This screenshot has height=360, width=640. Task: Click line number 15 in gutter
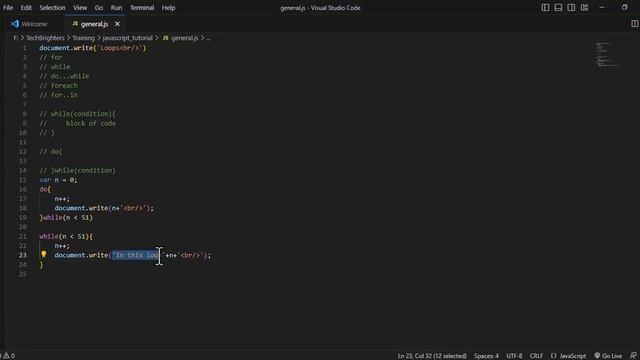click(x=22, y=180)
